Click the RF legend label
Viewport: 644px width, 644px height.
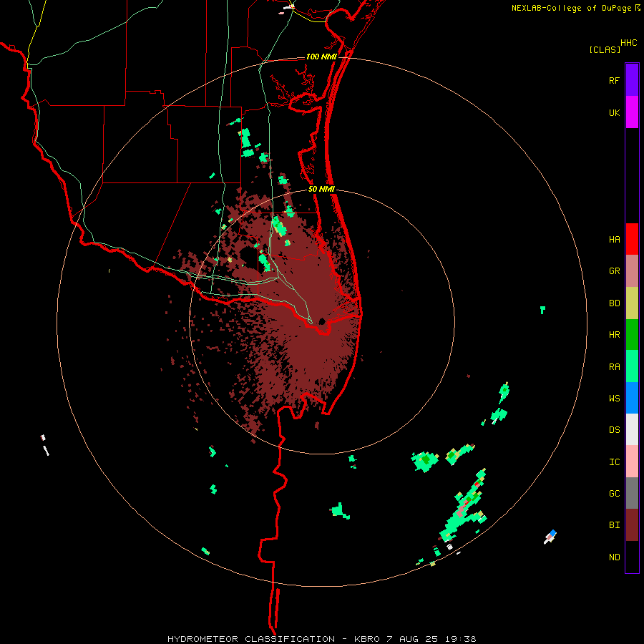[614, 81]
